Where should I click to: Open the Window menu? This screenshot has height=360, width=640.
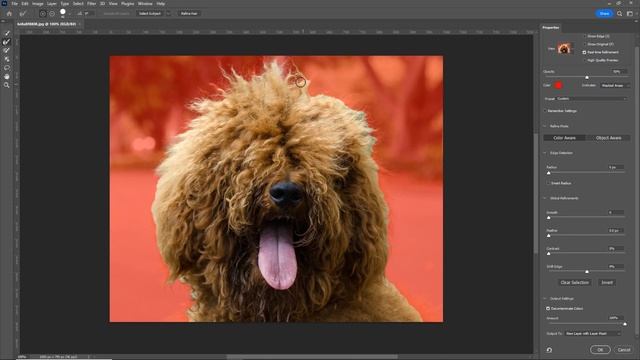pyautogui.click(x=145, y=4)
